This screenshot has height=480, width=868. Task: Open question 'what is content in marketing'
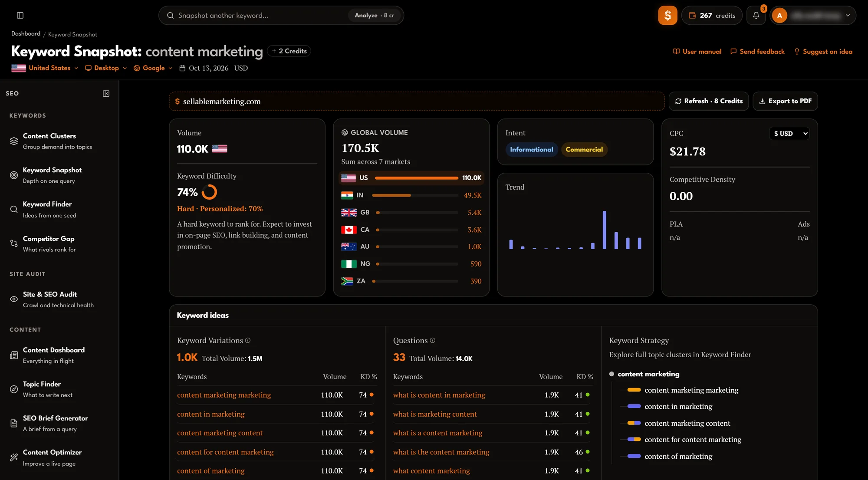point(439,395)
